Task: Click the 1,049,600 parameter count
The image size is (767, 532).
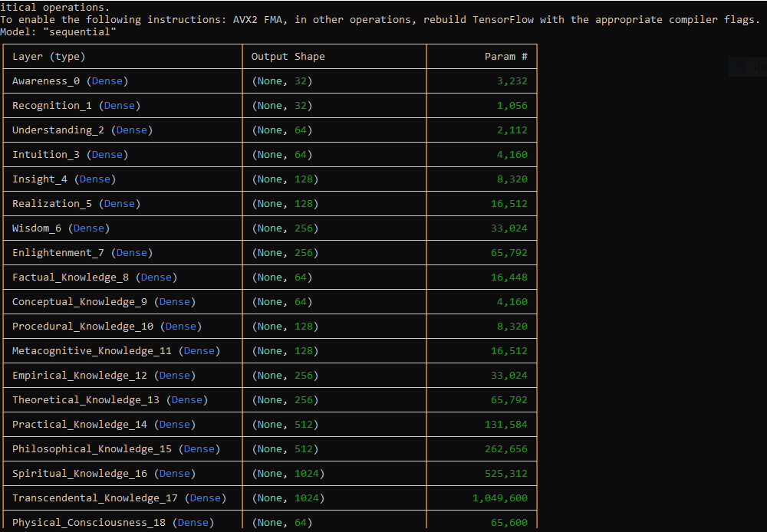Action: pyautogui.click(x=499, y=498)
